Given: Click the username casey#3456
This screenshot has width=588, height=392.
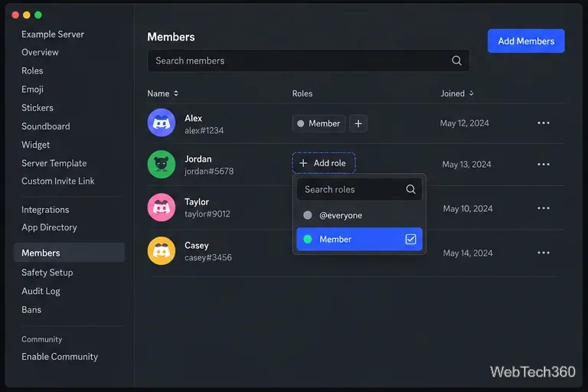Looking at the screenshot, I should coord(208,257).
